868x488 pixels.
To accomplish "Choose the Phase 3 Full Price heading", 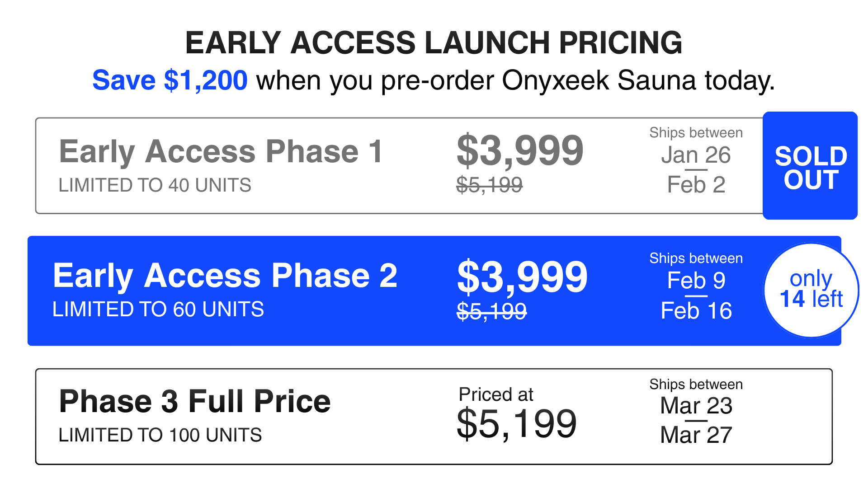I will tap(195, 402).
